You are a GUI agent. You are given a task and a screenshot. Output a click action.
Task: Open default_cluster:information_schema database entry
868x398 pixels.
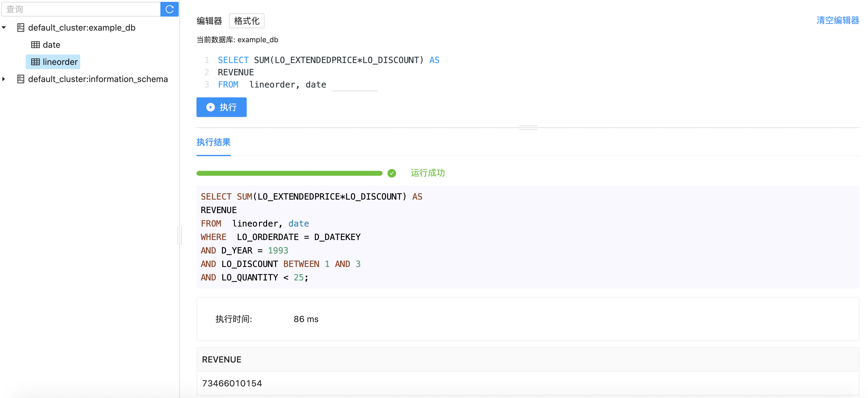(x=98, y=79)
